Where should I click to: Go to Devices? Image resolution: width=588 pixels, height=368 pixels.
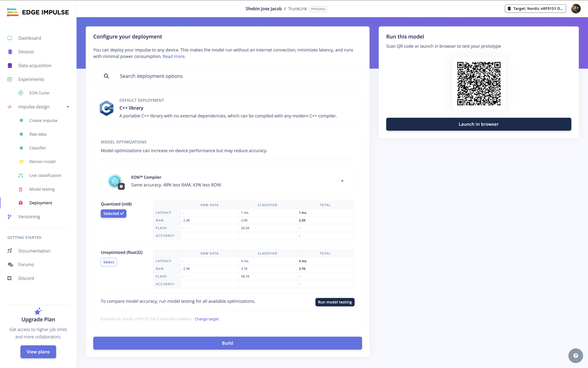[26, 52]
